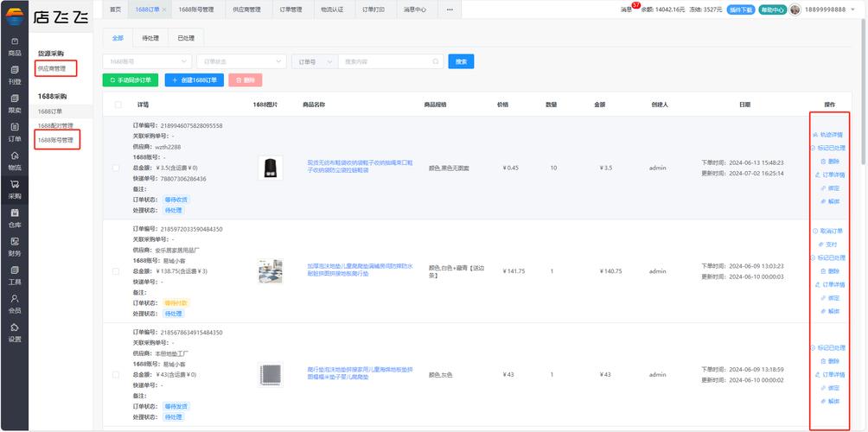This screenshot has width=868, height=432.
Task: Click the 消息 notification badge showing 57
Action: tap(635, 6)
